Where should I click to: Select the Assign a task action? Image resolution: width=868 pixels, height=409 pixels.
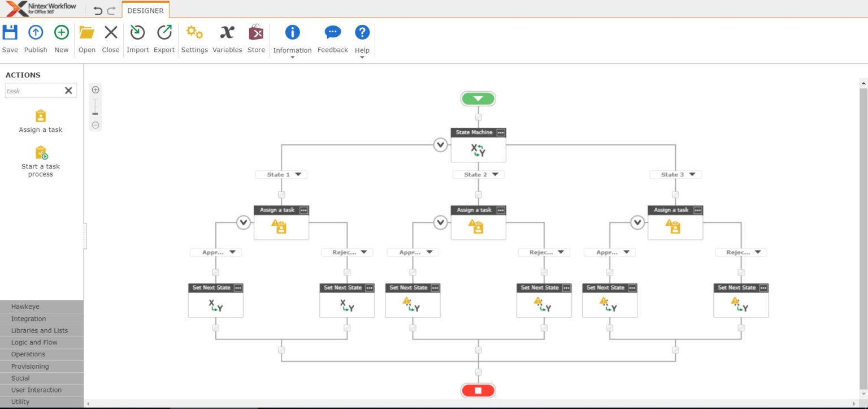click(x=40, y=120)
